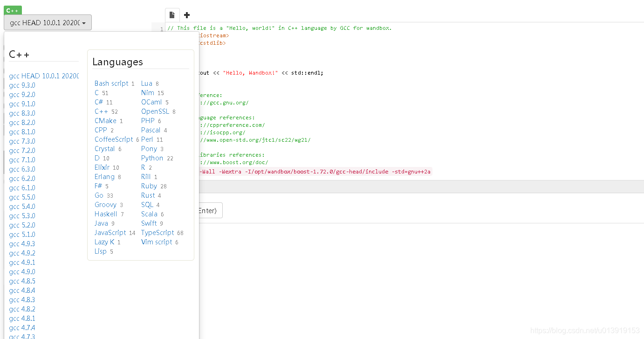Select Python language
Image resolution: width=644 pixels, height=339 pixels.
[x=152, y=158]
